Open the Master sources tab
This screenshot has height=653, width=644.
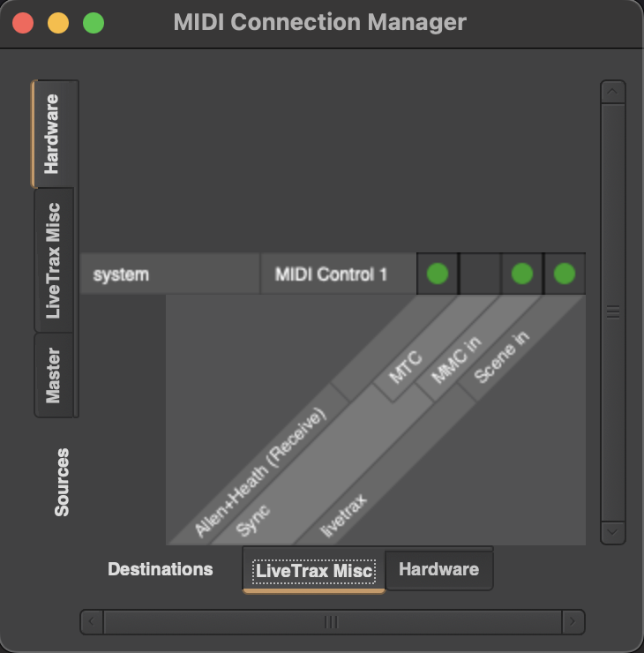coord(53,375)
